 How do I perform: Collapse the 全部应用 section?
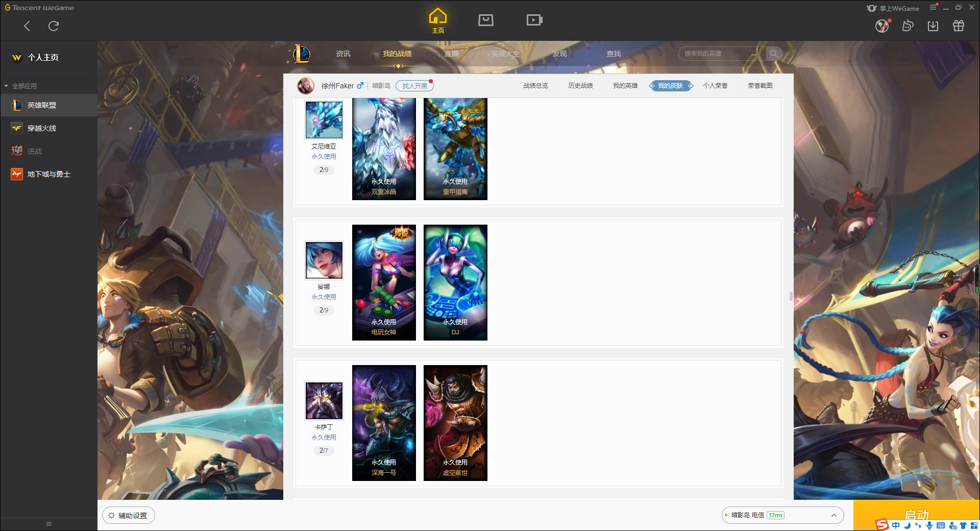click(x=20, y=86)
